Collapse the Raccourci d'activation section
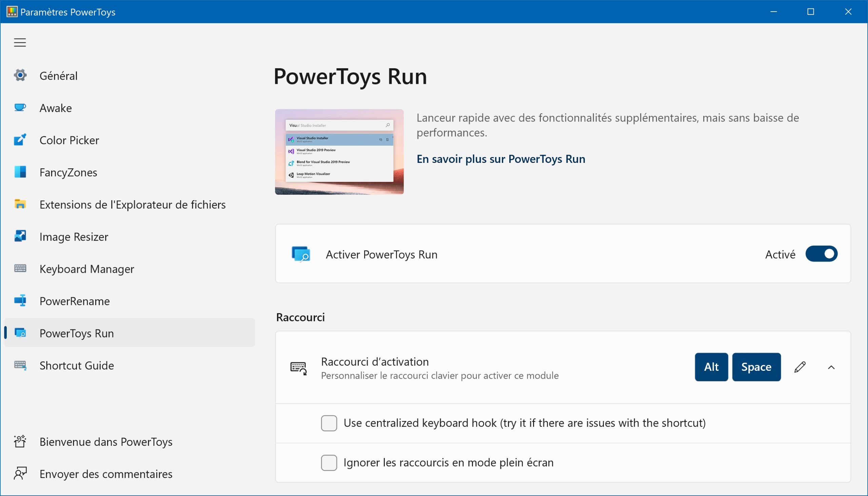 pos(831,367)
